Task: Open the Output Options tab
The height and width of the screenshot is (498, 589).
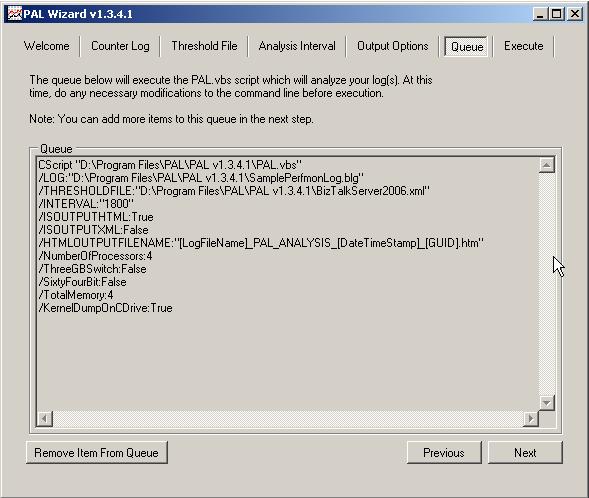Action: pyautogui.click(x=393, y=46)
